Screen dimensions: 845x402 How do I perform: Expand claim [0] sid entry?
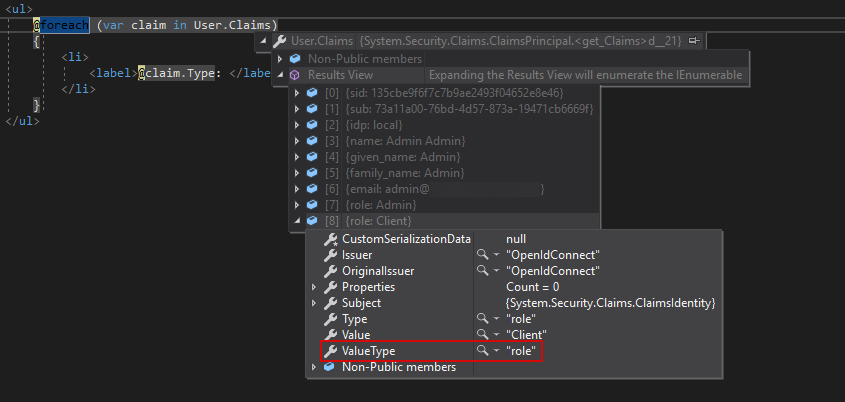coord(296,93)
